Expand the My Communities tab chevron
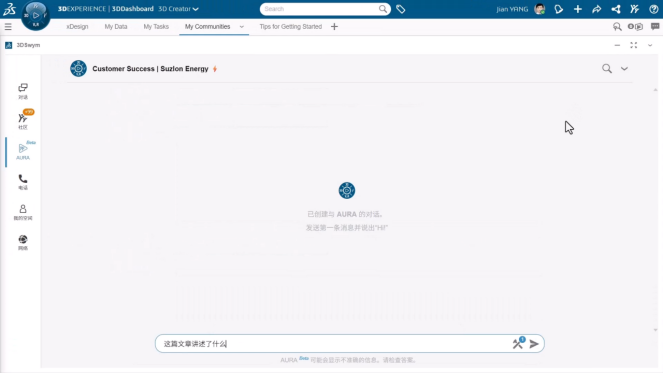The image size is (664, 373). (242, 27)
